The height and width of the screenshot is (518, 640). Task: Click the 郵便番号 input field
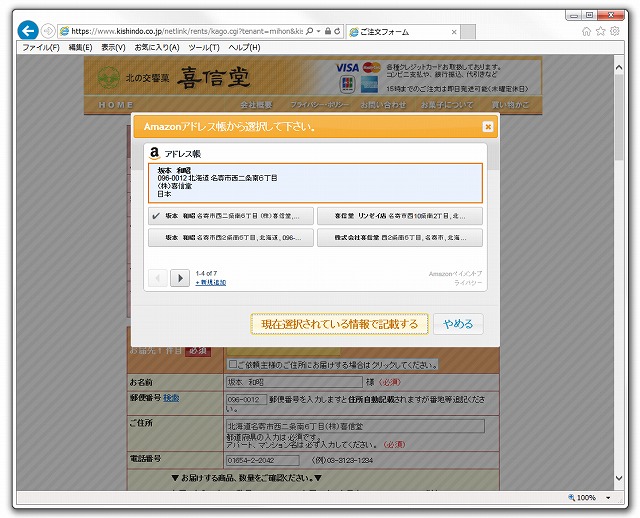tap(247, 399)
